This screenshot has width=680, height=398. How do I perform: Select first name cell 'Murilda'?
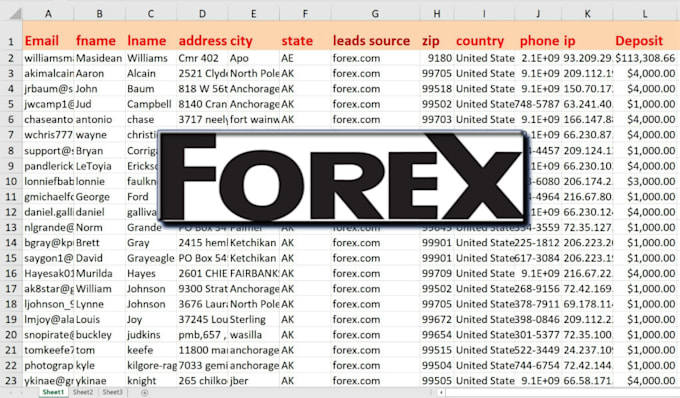(99, 274)
